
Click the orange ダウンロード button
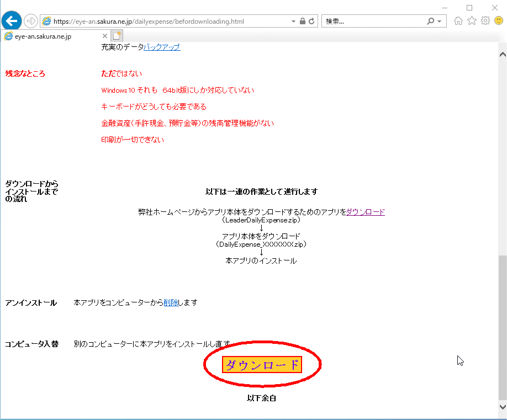coord(262,365)
